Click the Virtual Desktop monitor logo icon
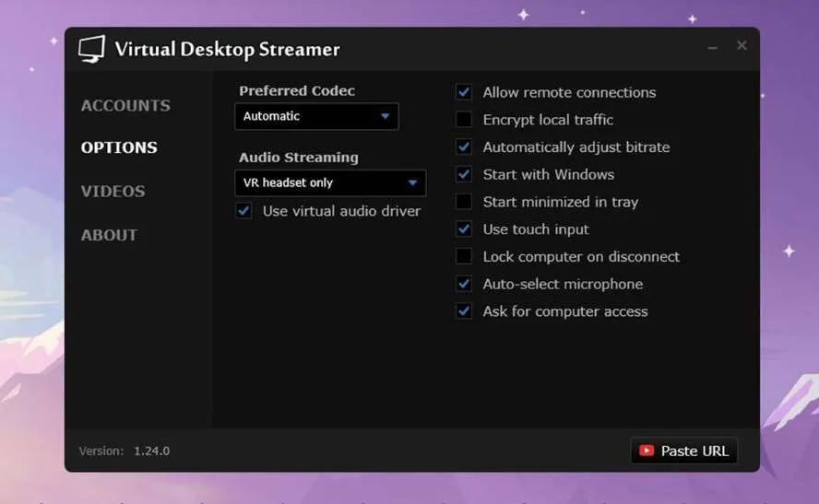Image resolution: width=819 pixels, height=504 pixels. coord(92,49)
